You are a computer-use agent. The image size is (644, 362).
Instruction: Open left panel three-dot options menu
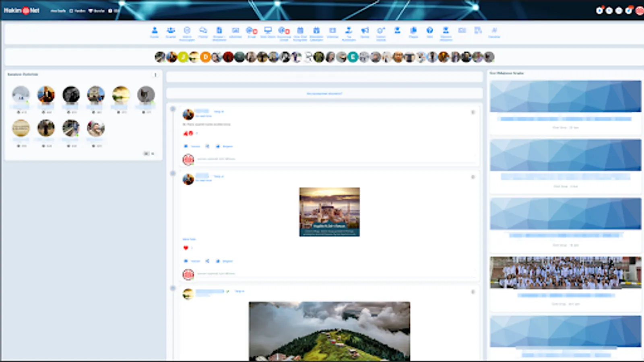pyautogui.click(x=155, y=75)
